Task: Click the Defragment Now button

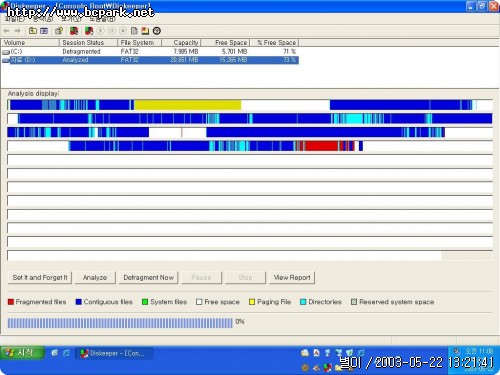Action: [x=148, y=277]
